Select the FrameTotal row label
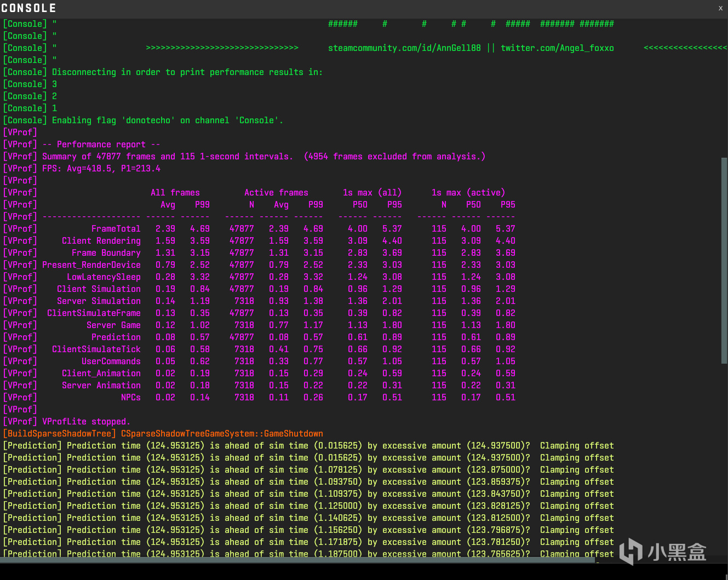The height and width of the screenshot is (580, 728). pos(116,229)
